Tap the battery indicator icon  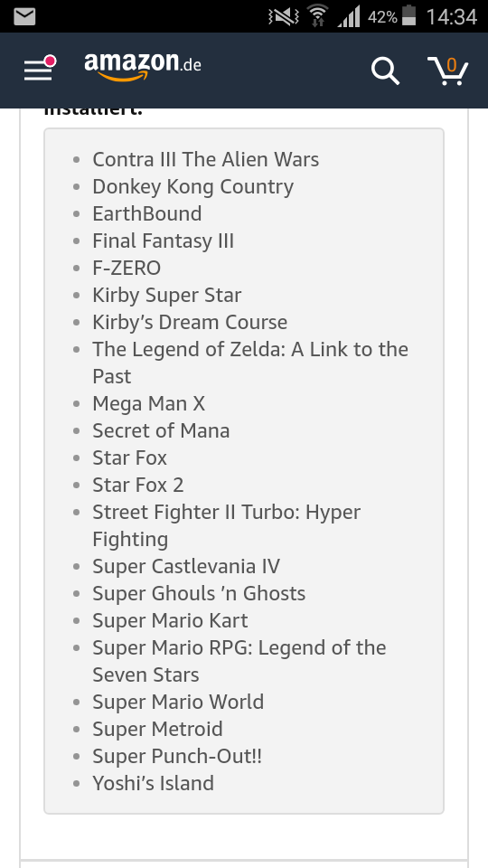[408, 16]
